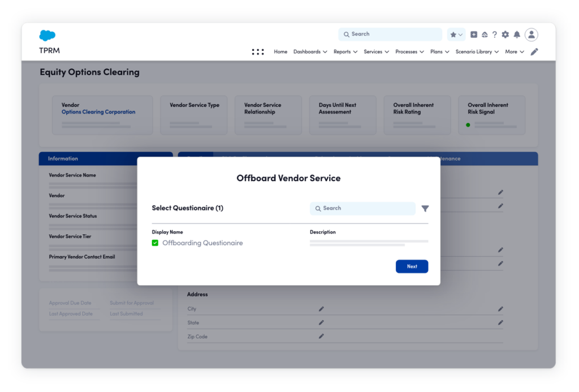This screenshot has width=579, height=392.
Task: Expand the favorites star dropdown
Action: coord(461,35)
